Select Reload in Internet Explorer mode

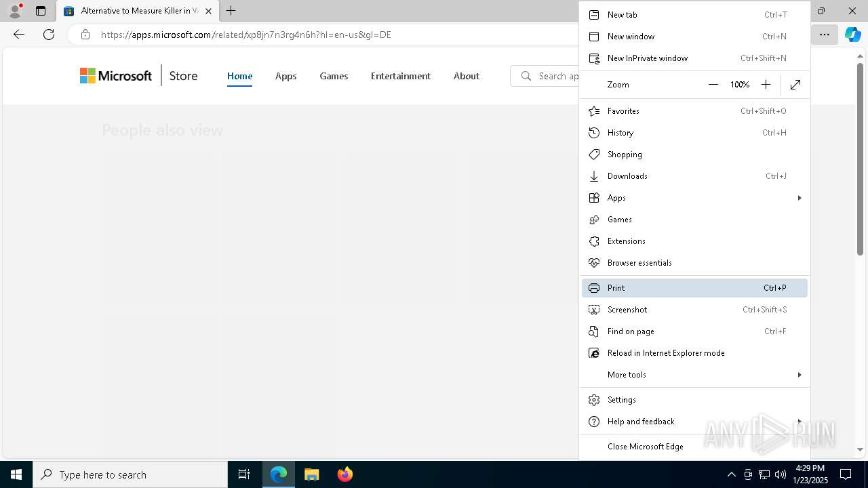694,352
